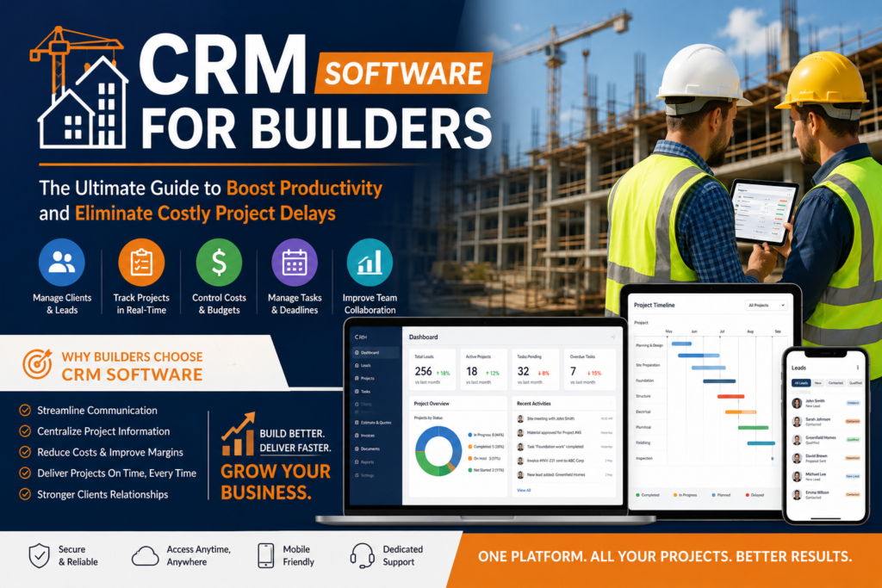This screenshot has width=882, height=588.
Task: Click the Centralize Project Information check icon
Action: click(25, 431)
